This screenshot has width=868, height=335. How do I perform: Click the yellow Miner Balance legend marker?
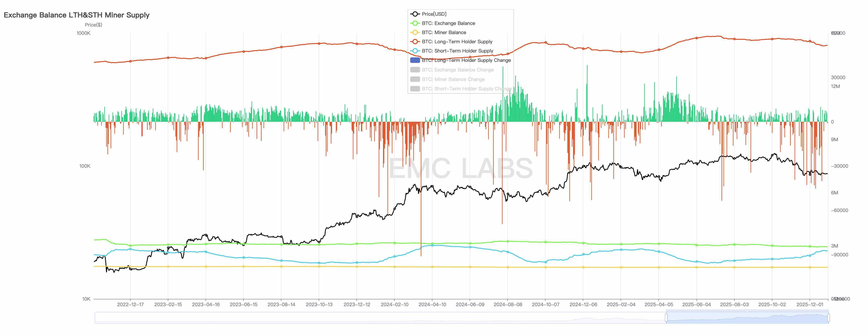pyautogui.click(x=415, y=32)
